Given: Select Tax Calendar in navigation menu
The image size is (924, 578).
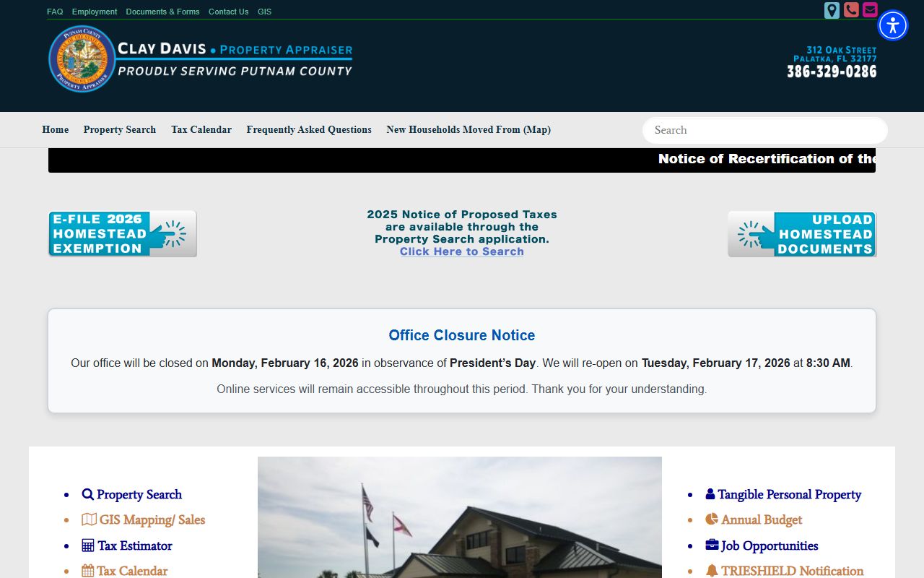Looking at the screenshot, I should [201, 130].
